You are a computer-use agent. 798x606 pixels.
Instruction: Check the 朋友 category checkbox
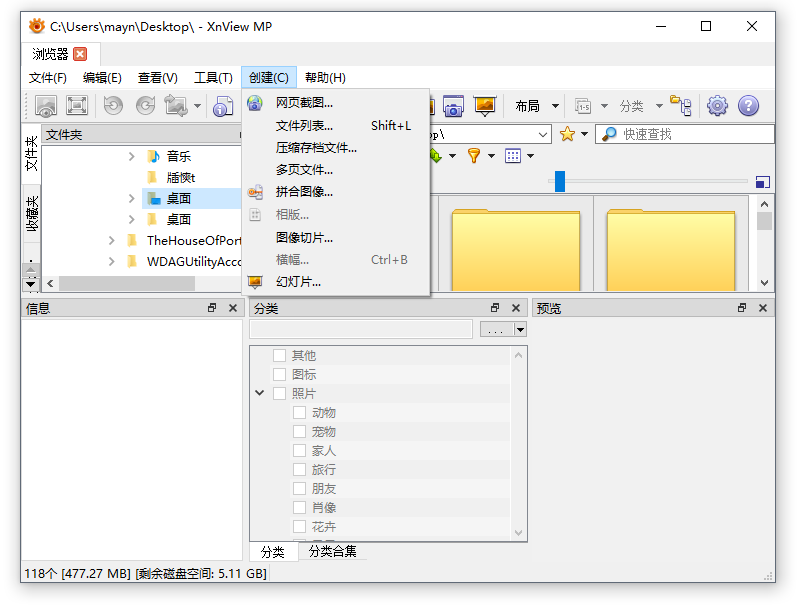point(299,488)
